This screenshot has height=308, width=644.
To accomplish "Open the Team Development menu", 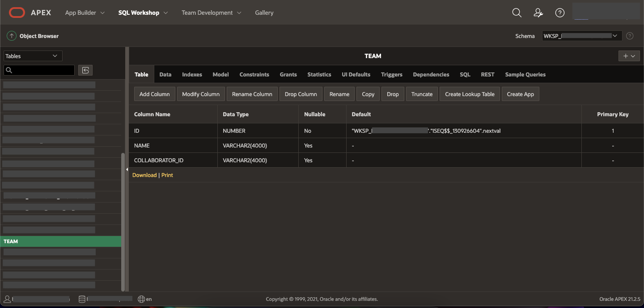I will pyautogui.click(x=211, y=13).
